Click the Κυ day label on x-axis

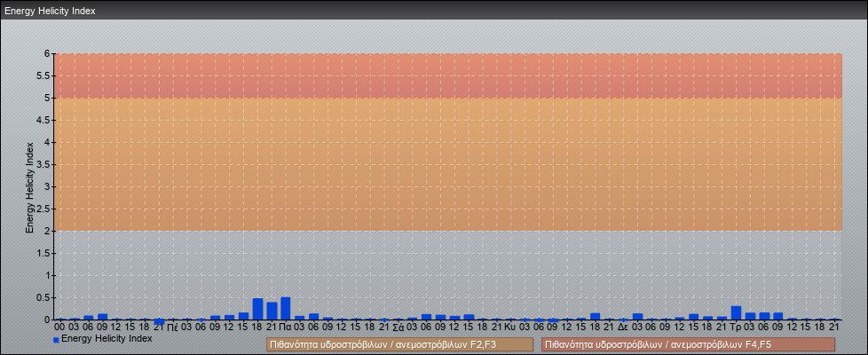(510, 327)
